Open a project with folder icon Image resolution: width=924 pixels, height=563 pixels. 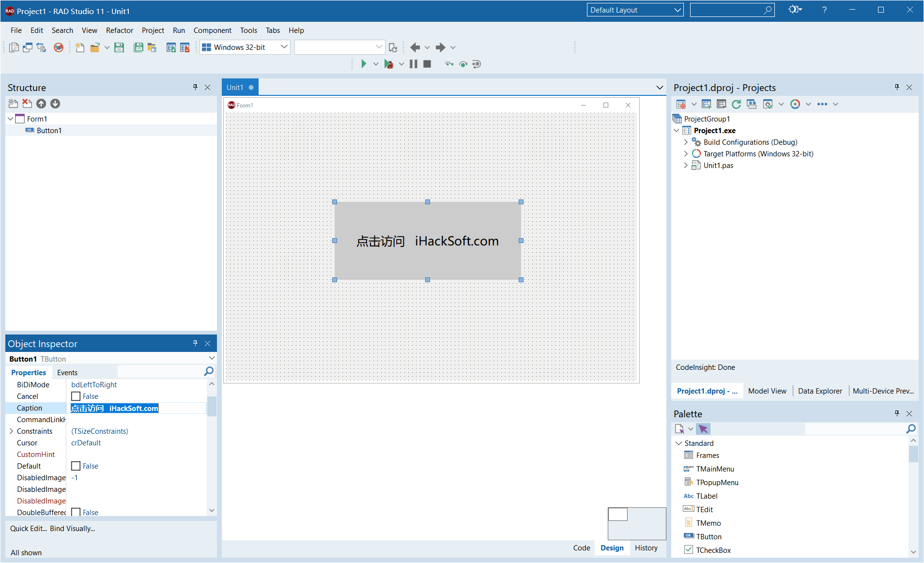coord(95,47)
